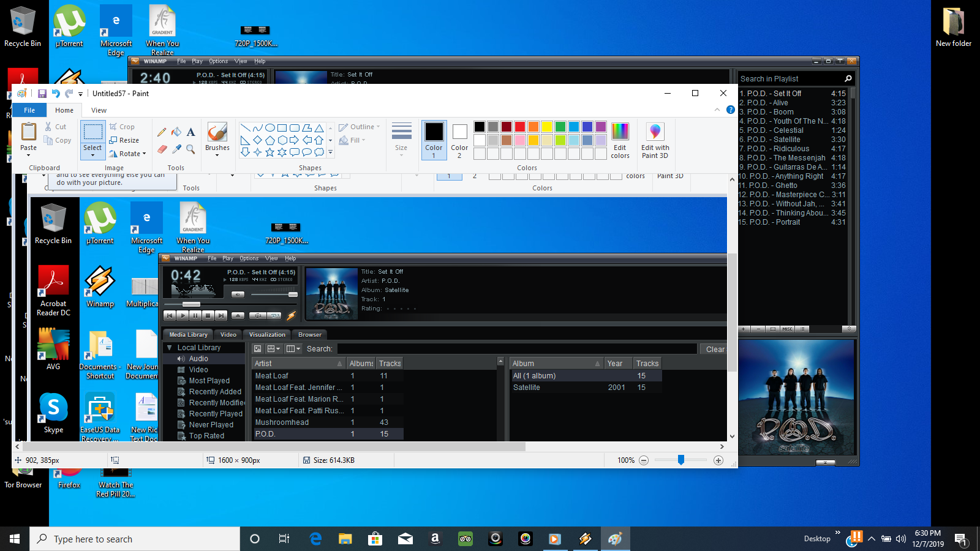Open Customize Quick Access Toolbar arrow

(x=80, y=94)
